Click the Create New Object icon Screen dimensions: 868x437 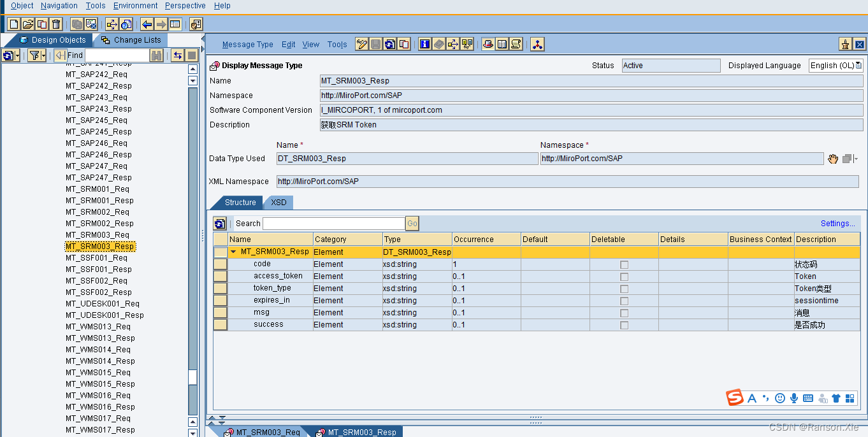(14, 24)
